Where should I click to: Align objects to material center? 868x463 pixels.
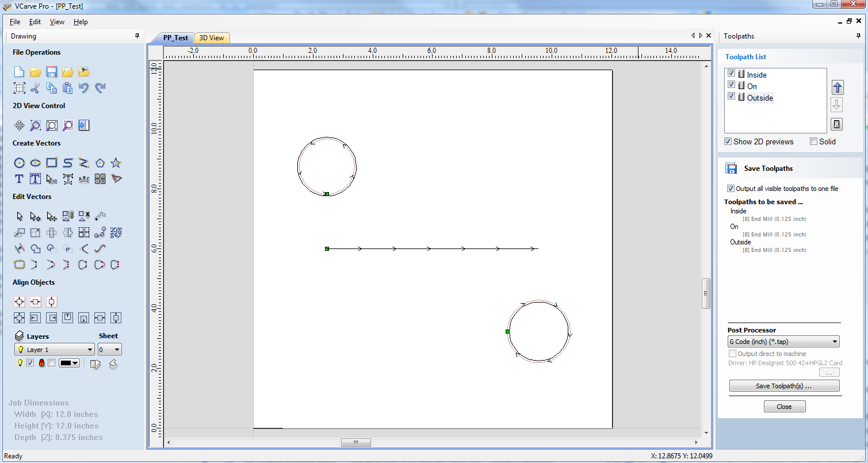(19, 302)
